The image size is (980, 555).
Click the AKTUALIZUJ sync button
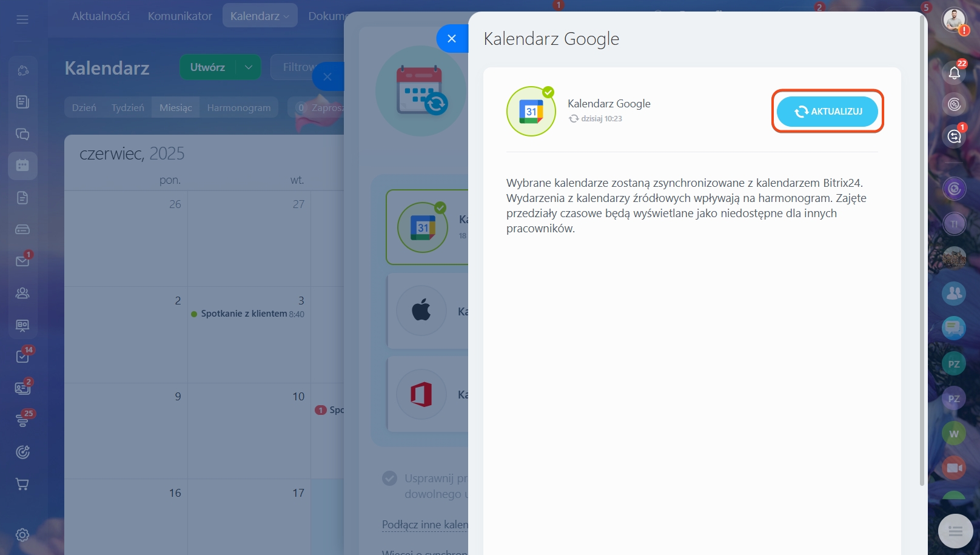(827, 112)
